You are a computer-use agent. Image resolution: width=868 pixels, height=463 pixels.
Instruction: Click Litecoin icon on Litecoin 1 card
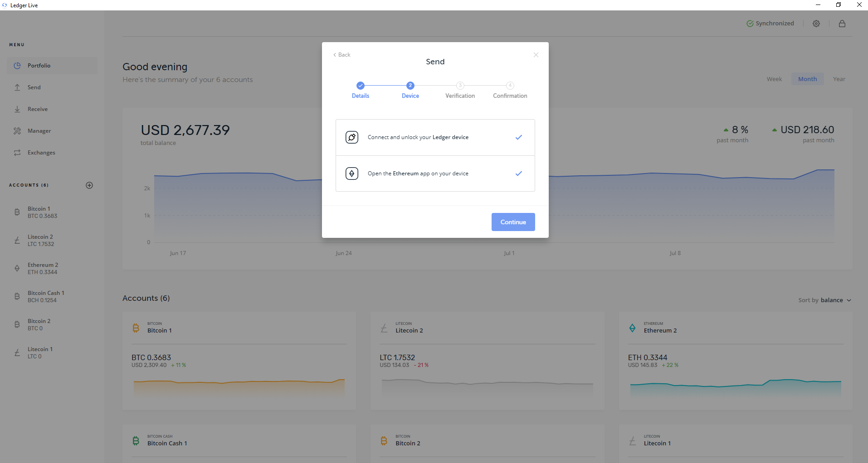point(633,441)
